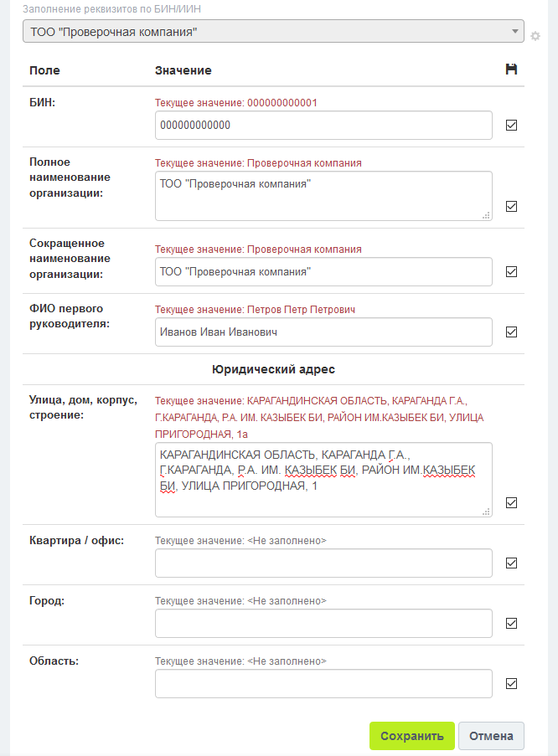Screen dimensions: 558x756
Task: Click into the ФИО первого руководителя field
Action: [323, 332]
